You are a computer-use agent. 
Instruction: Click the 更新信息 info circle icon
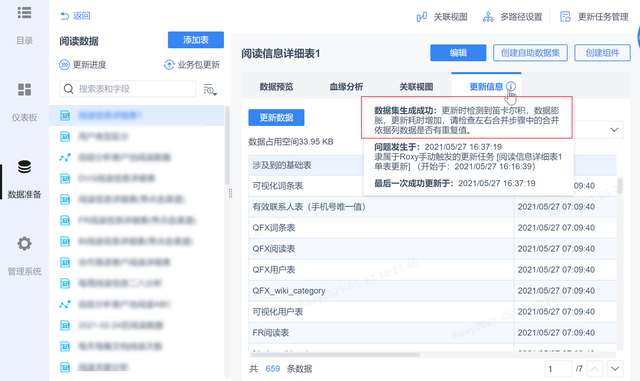pos(511,87)
